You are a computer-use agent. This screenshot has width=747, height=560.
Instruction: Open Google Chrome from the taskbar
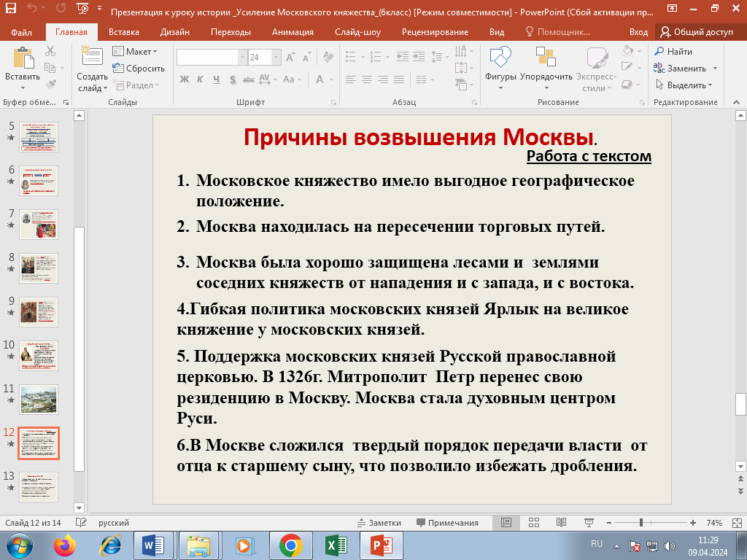point(290,545)
